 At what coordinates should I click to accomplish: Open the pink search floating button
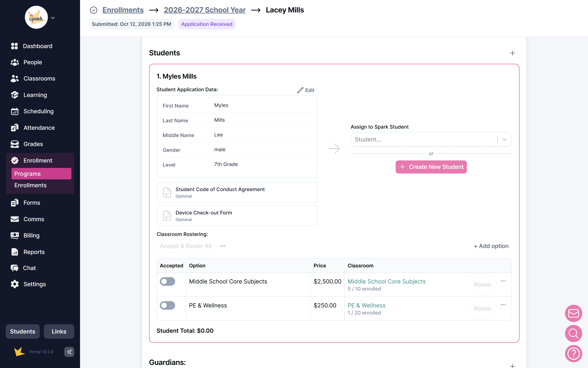point(573,333)
